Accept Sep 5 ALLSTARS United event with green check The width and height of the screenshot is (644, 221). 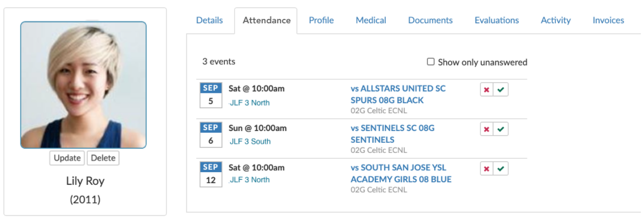pyautogui.click(x=501, y=89)
